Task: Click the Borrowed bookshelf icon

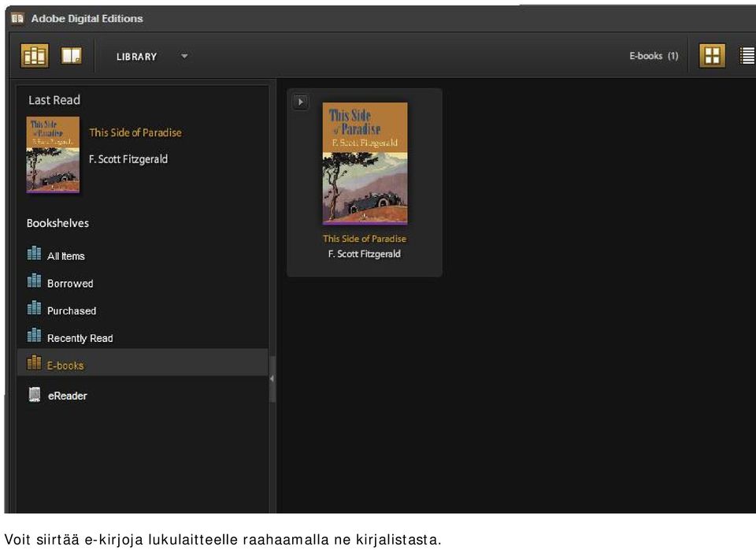Action: click(34, 281)
